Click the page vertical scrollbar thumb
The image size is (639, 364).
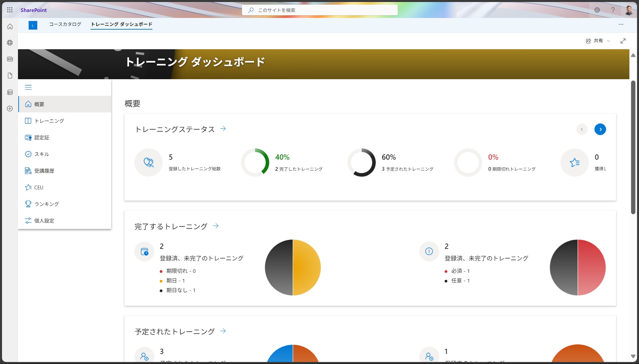coord(633,147)
